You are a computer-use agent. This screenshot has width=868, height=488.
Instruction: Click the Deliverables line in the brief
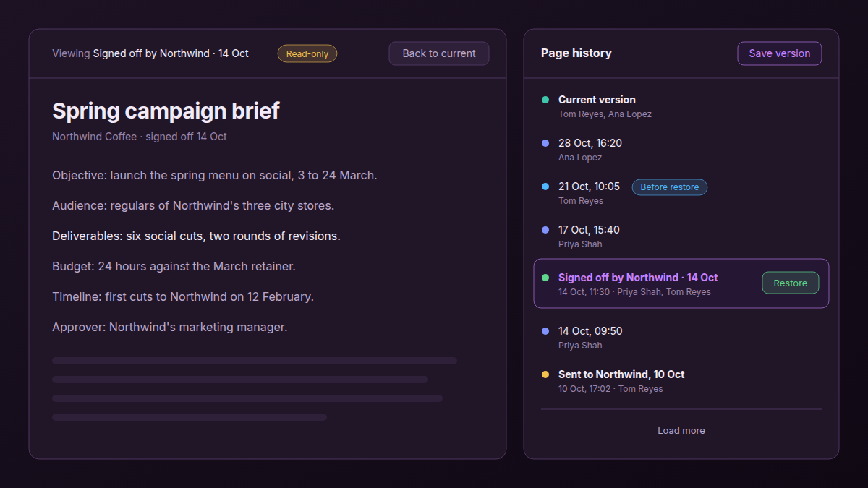click(x=196, y=236)
